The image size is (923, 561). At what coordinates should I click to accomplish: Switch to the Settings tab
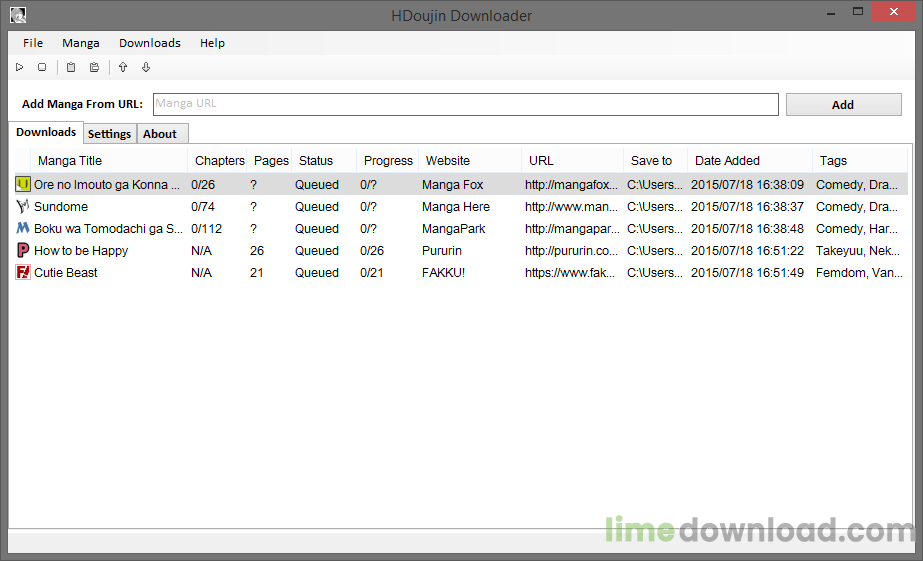pyautogui.click(x=109, y=134)
